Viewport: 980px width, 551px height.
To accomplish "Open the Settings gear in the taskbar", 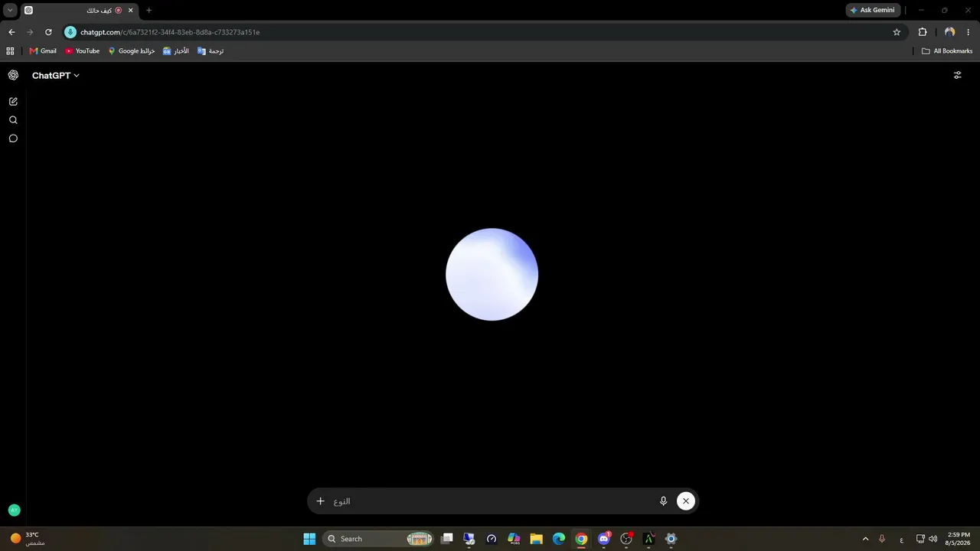I will coord(671,539).
